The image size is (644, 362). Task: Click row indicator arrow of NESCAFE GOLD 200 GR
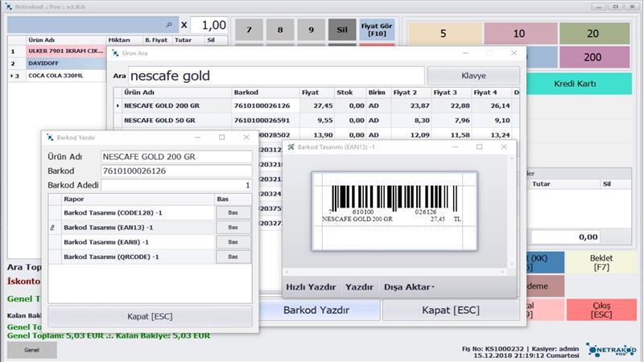pos(118,105)
